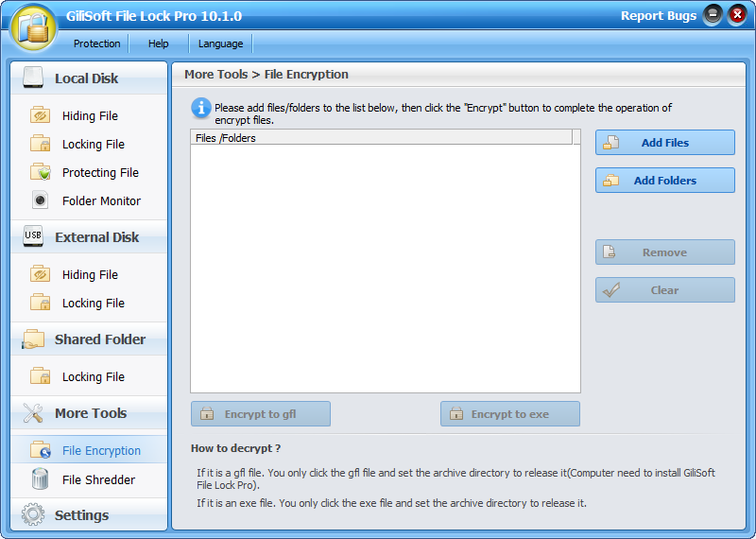This screenshot has height=539, width=756.
Task: Click the Add Files button label
Action: coord(665,143)
